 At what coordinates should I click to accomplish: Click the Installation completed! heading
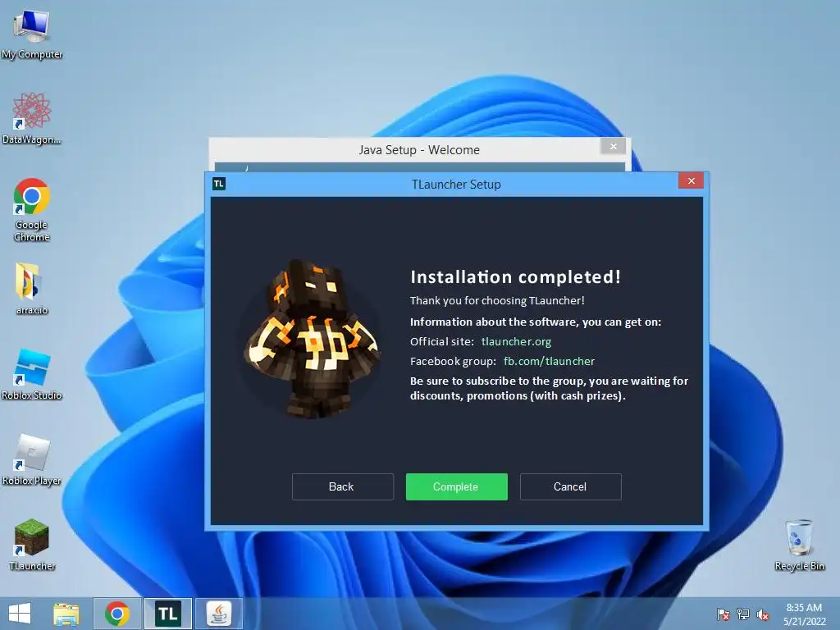[x=515, y=277]
